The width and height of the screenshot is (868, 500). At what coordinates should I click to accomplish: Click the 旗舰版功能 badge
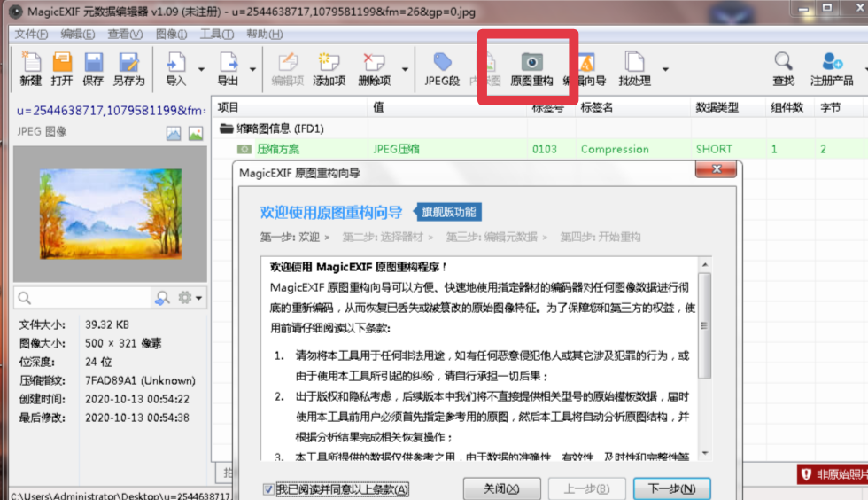[x=449, y=212]
